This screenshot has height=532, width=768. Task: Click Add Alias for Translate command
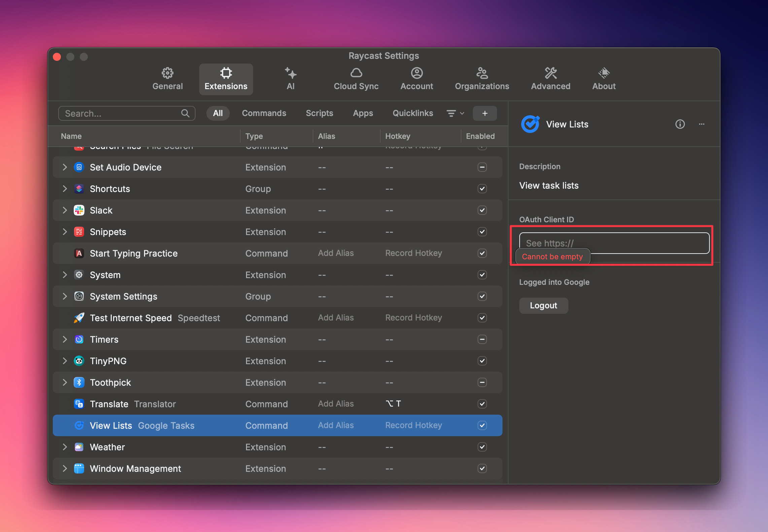click(x=336, y=404)
